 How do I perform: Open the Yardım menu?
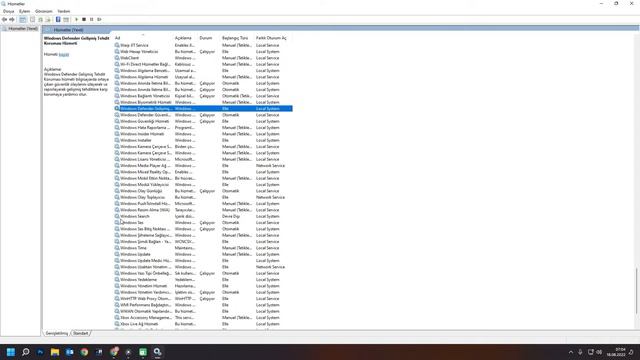coord(64,11)
